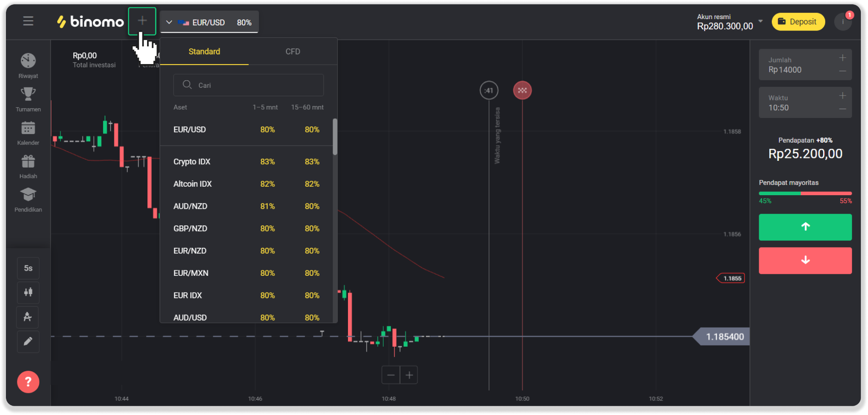Screen dimensions: 868x415
Task: Open Turnamen trophy section
Action: (x=28, y=99)
